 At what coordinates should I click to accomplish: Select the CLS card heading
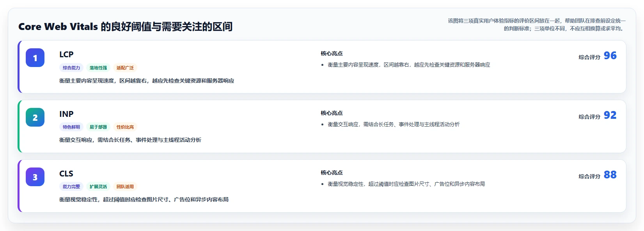coord(66,174)
